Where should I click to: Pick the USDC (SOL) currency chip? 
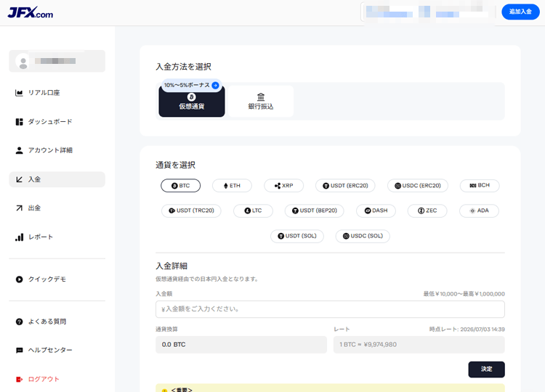[x=363, y=236]
